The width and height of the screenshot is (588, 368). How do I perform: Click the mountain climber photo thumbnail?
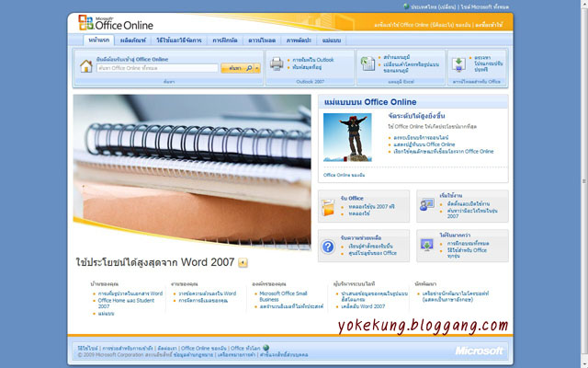[x=347, y=137]
